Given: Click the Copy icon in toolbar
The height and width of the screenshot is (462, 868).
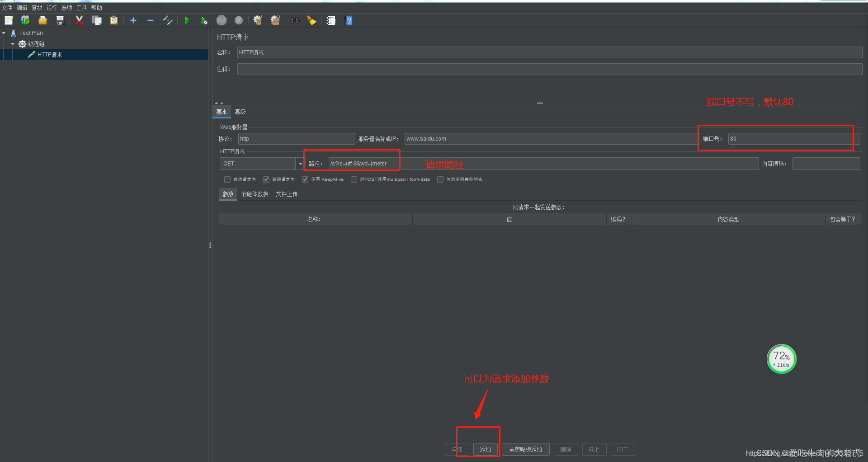Looking at the screenshot, I should point(97,20).
